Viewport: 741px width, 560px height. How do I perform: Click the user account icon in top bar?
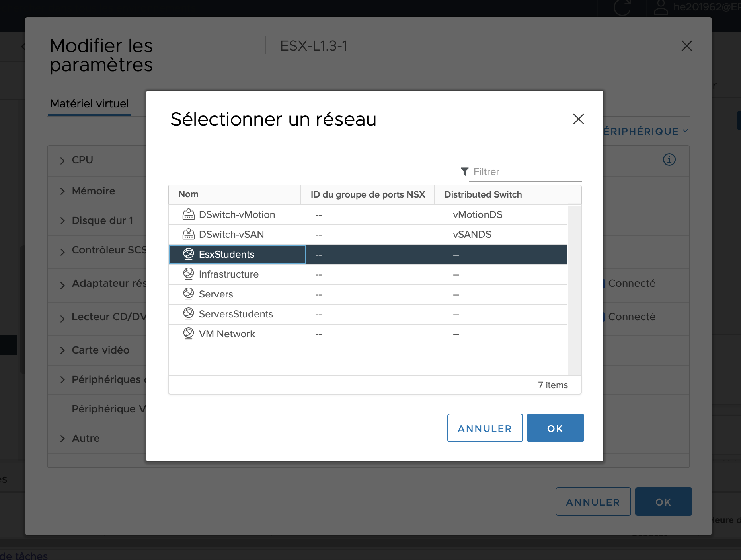(x=661, y=7)
